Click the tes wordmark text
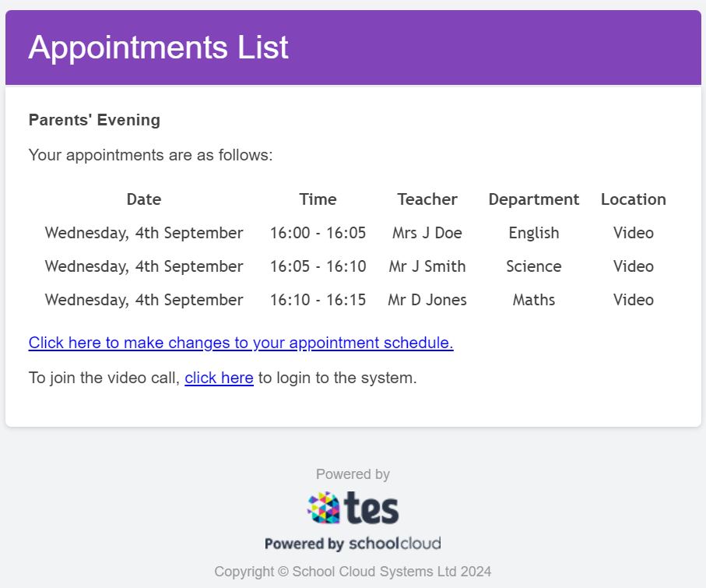 tap(371, 508)
